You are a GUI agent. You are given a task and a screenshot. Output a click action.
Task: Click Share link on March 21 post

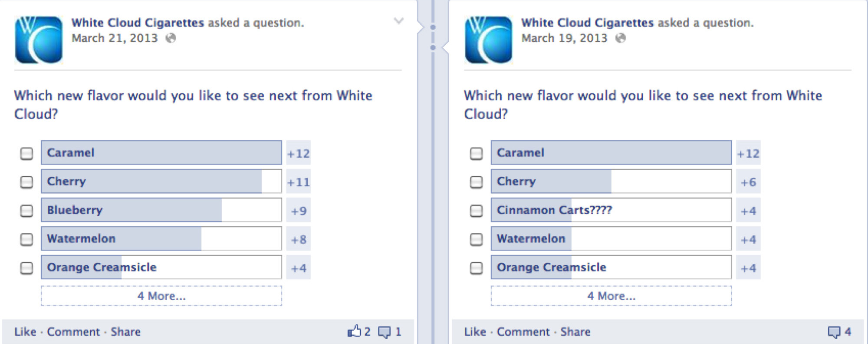(x=125, y=332)
